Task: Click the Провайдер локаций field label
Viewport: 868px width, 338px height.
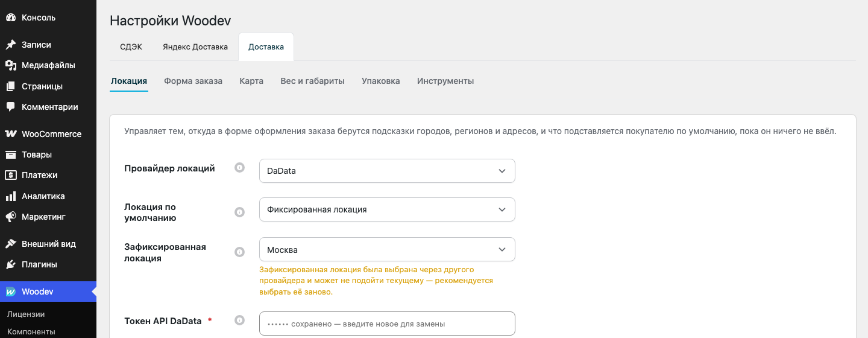Action: point(169,168)
